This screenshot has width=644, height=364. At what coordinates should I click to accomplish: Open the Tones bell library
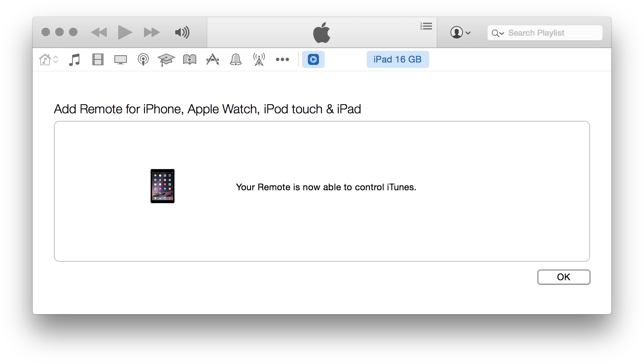click(236, 59)
